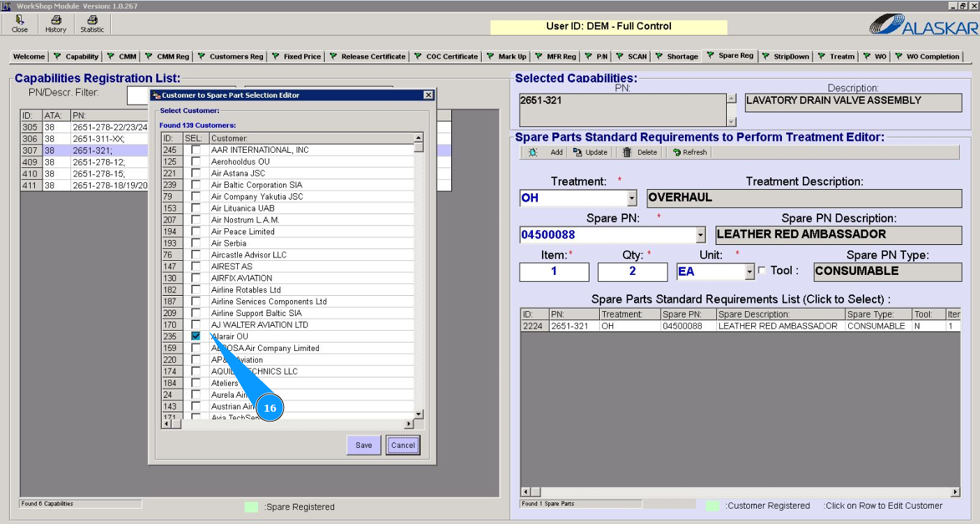The image size is (980, 524).
Task: Open the Capability tab
Action: pos(76,57)
